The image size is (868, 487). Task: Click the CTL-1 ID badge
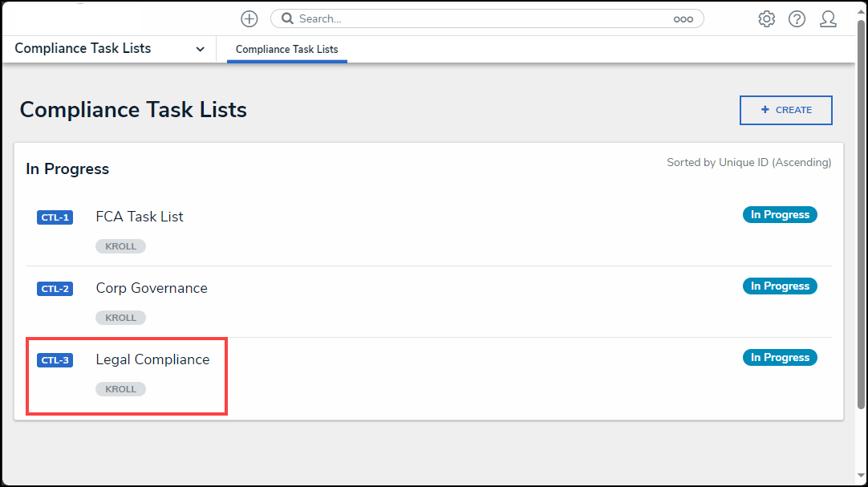[55, 217]
